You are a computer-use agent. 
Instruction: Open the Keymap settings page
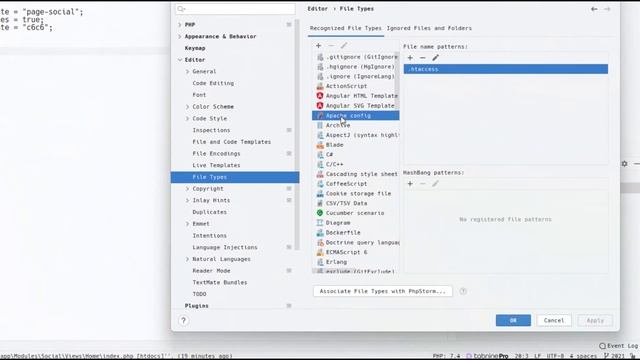pos(195,48)
